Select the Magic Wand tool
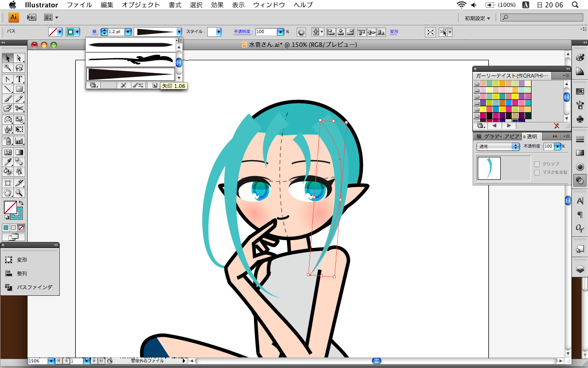The image size is (588, 368). 8,68
